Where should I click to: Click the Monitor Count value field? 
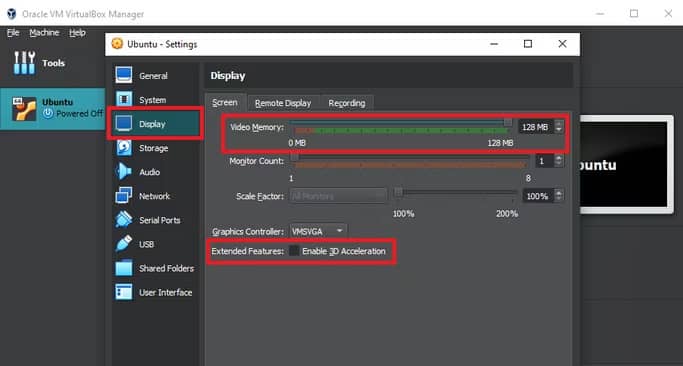tap(544, 161)
